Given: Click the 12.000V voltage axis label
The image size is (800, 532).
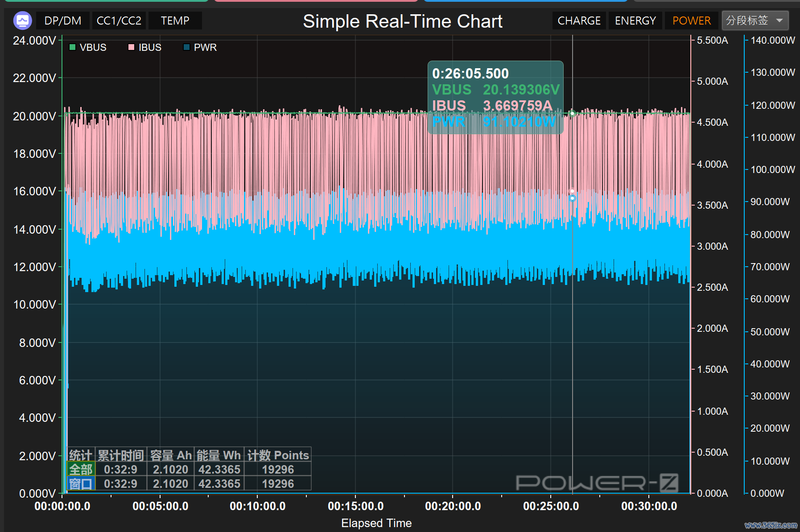Looking at the screenshot, I should [x=34, y=267].
